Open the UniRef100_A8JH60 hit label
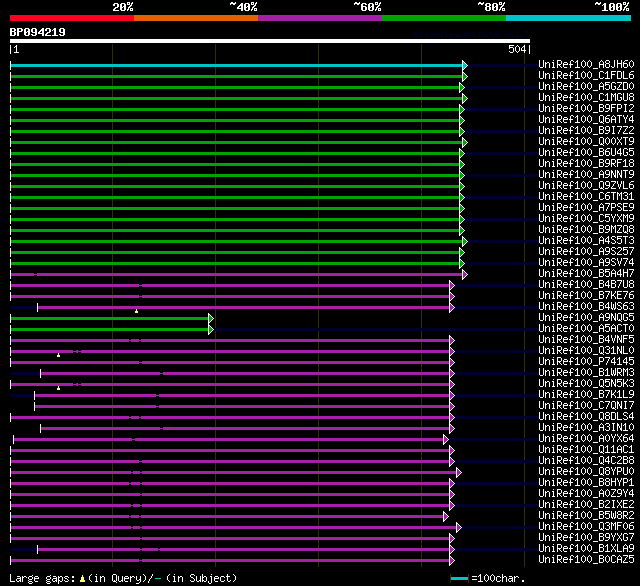640x586 pixels. coord(585,65)
